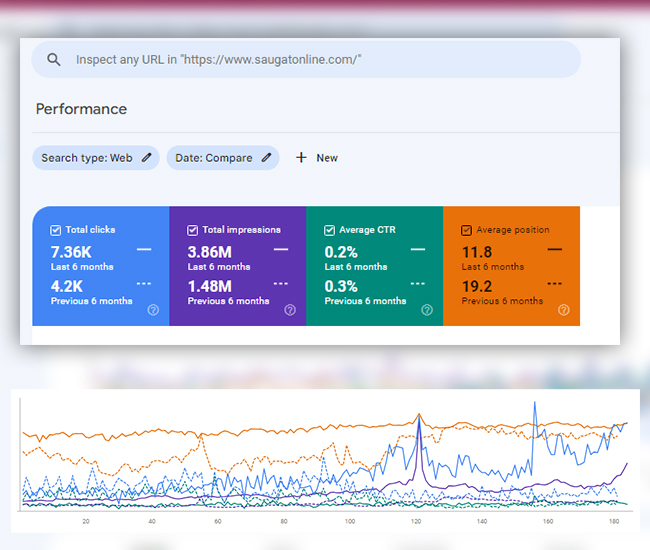Toggle the Average position checkbox

[467, 230]
